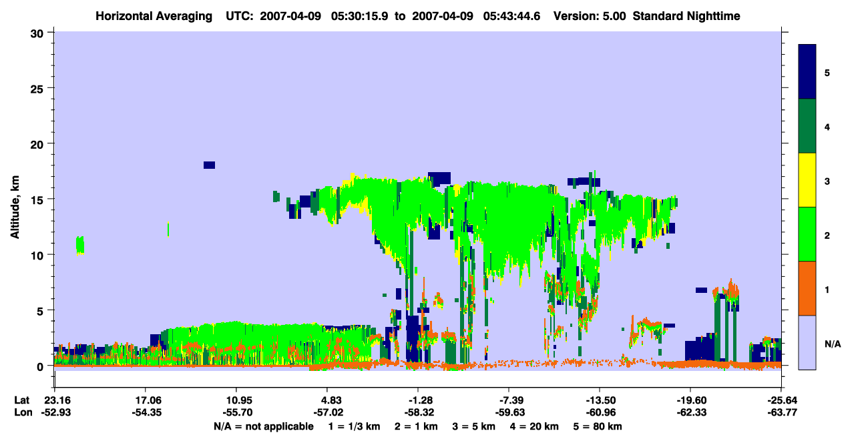Click the 10 km altitude tick label

39,255
